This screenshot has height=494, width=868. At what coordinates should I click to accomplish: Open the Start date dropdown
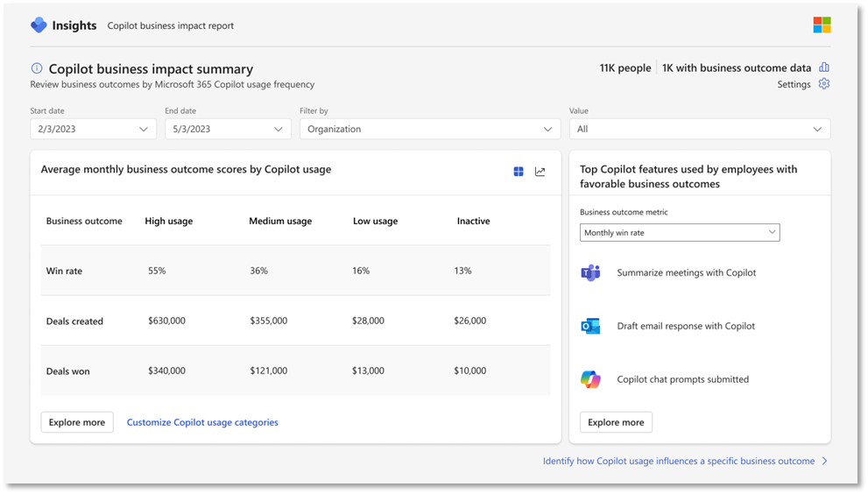click(94, 129)
